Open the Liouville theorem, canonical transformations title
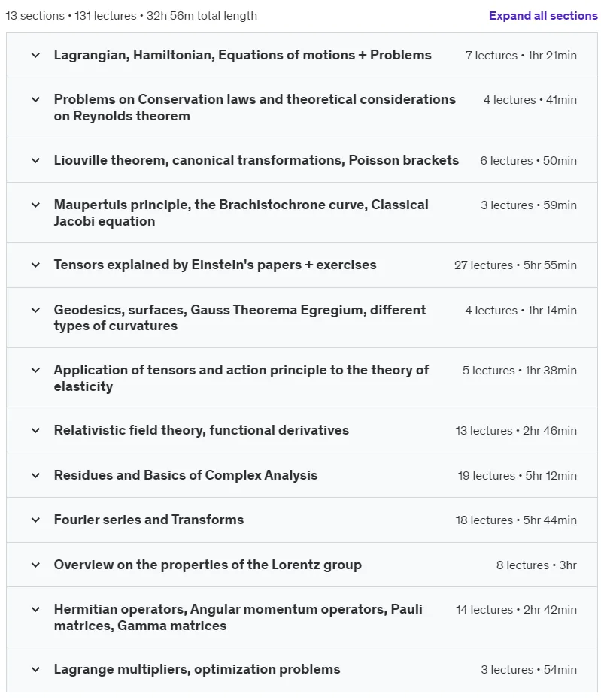Viewport: 601px width, 700px height. (x=256, y=160)
